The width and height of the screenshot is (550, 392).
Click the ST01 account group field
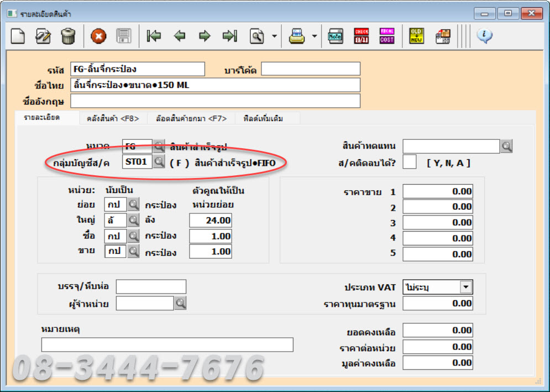point(137,162)
